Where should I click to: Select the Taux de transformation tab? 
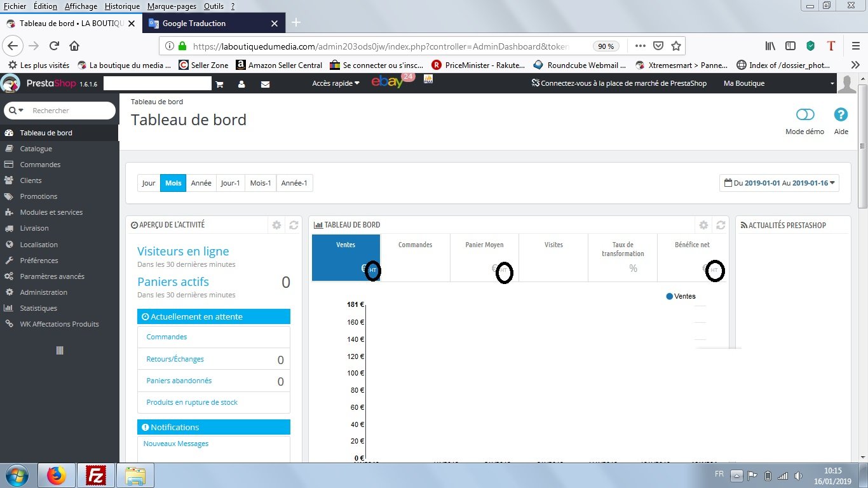click(623, 258)
